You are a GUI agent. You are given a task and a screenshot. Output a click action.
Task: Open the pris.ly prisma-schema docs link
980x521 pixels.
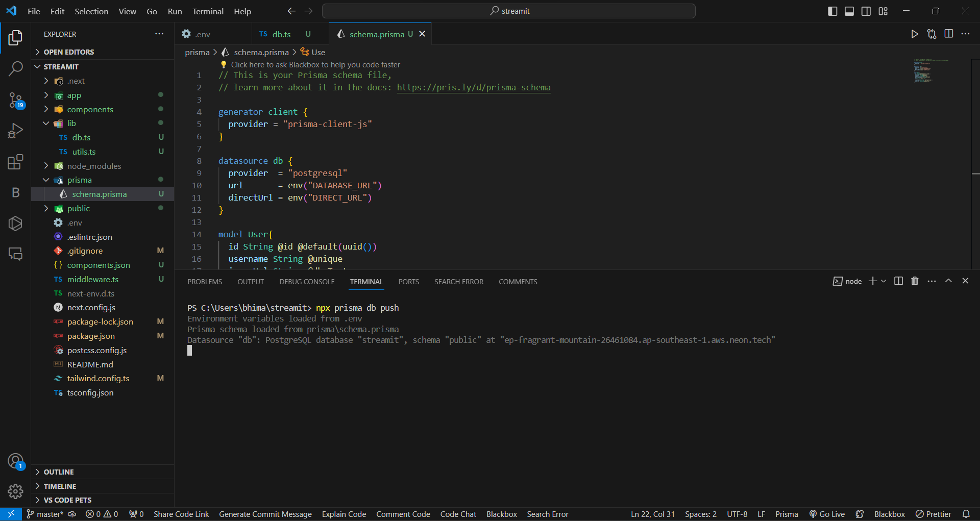[x=474, y=87]
